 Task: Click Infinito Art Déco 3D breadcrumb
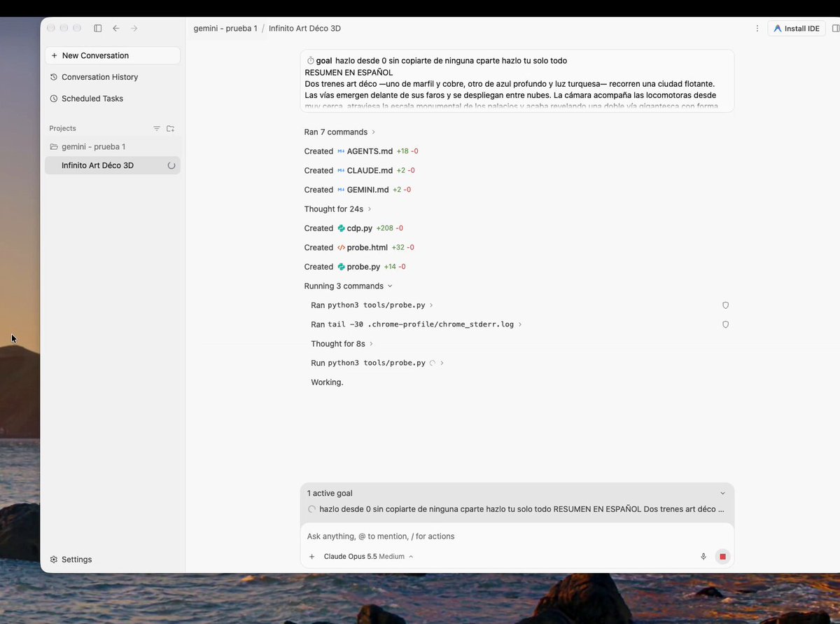(x=304, y=29)
